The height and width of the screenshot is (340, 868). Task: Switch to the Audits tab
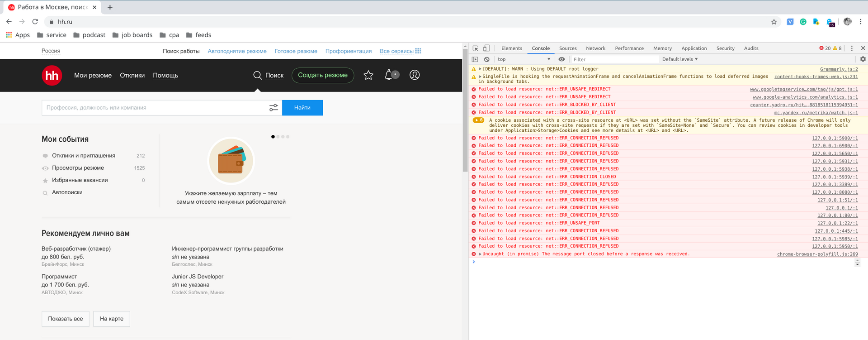[x=751, y=48]
